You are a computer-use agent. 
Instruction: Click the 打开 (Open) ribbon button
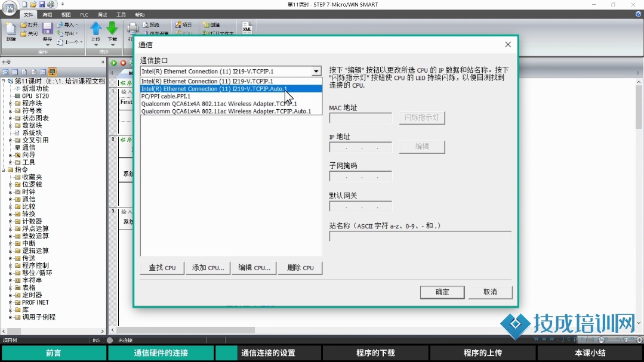29,25
